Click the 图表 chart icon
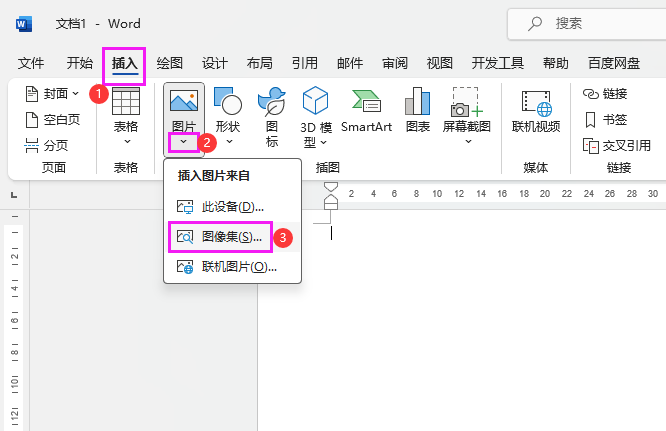 click(x=418, y=101)
